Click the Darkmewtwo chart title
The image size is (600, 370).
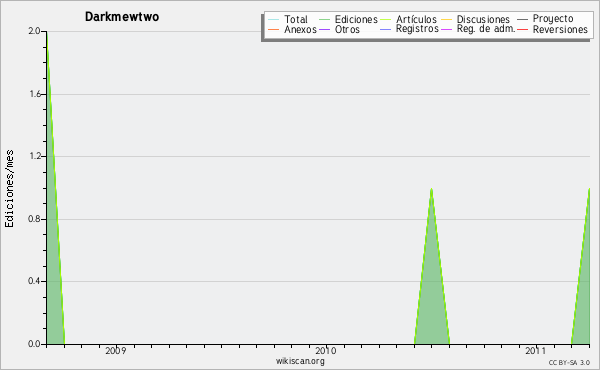point(122,17)
